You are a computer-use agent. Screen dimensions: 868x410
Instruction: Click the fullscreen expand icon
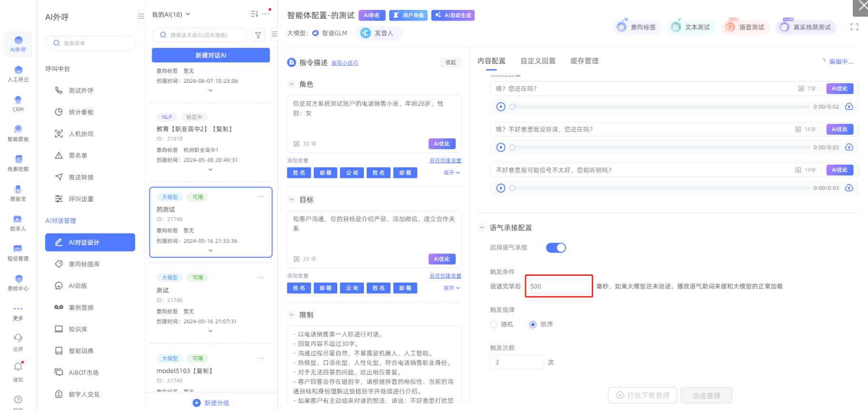(854, 27)
